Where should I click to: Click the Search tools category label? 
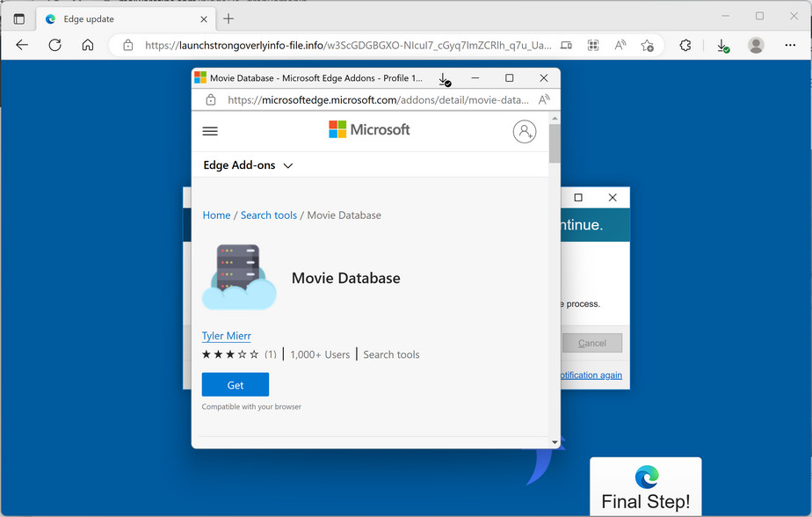tap(391, 355)
